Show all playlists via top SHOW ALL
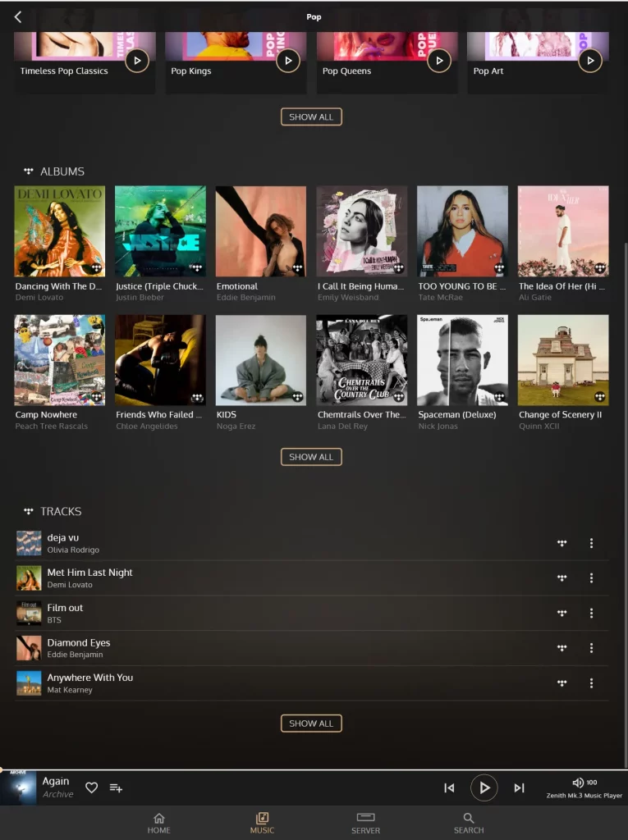Image resolution: width=628 pixels, height=840 pixels. tap(311, 116)
